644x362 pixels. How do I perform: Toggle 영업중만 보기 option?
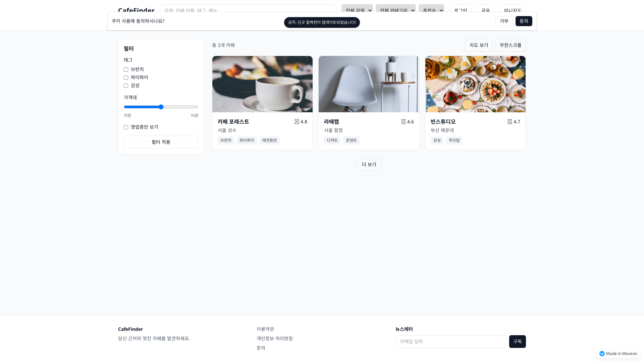click(126, 127)
